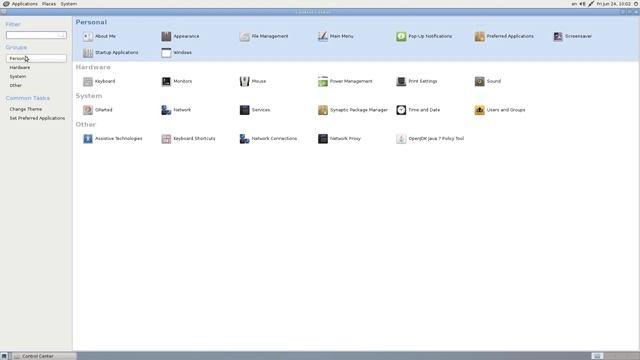The height and width of the screenshot is (360, 640).
Task: Select the Hardware group in sidebar
Action: [x=20, y=67]
